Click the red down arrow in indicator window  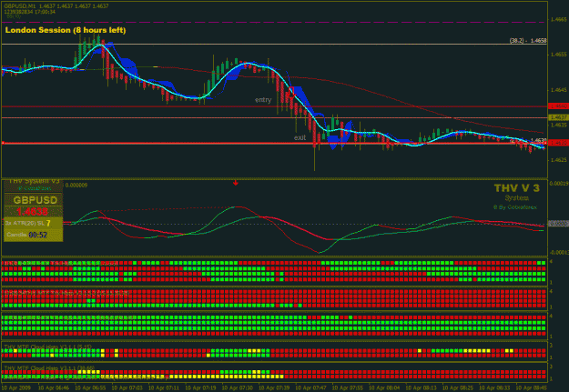click(x=236, y=183)
